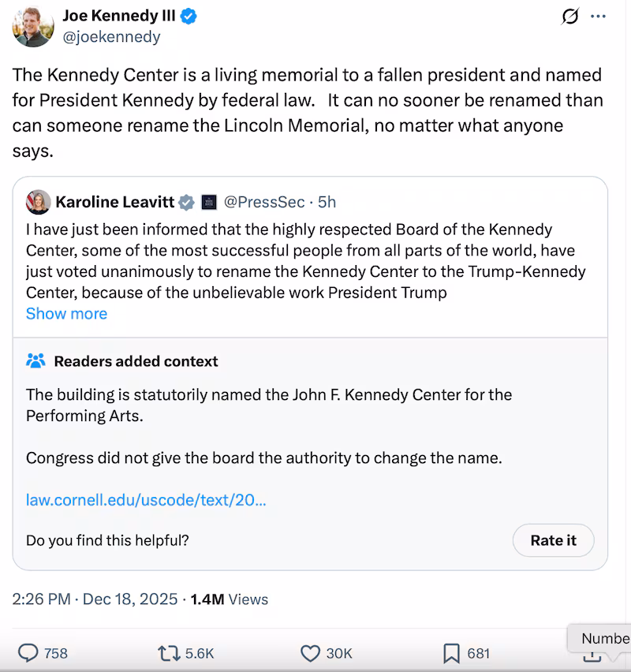Open the law.cornell.edu statute link
Screen dimensions: 631x672
click(145, 500)
